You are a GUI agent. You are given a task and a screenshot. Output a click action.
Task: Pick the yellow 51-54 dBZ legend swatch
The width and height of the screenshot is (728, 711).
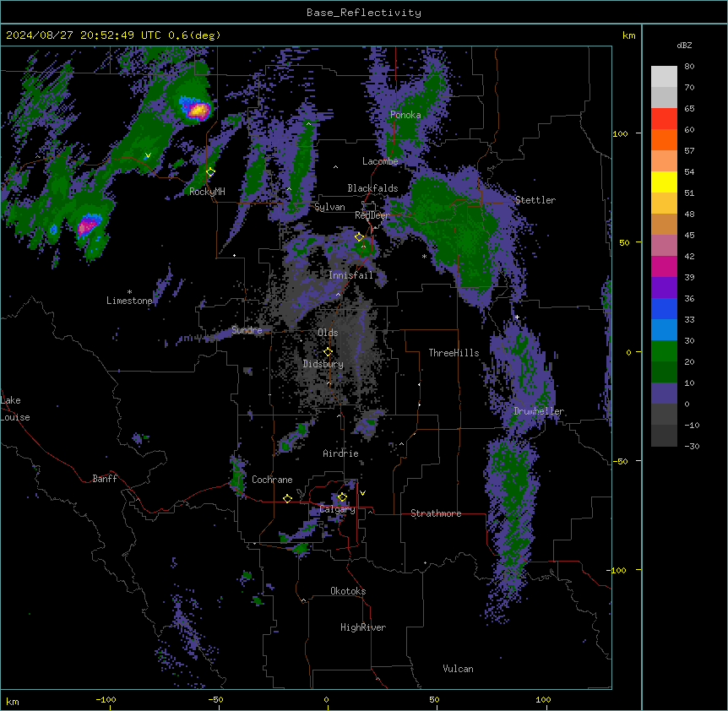coord(664,182)
